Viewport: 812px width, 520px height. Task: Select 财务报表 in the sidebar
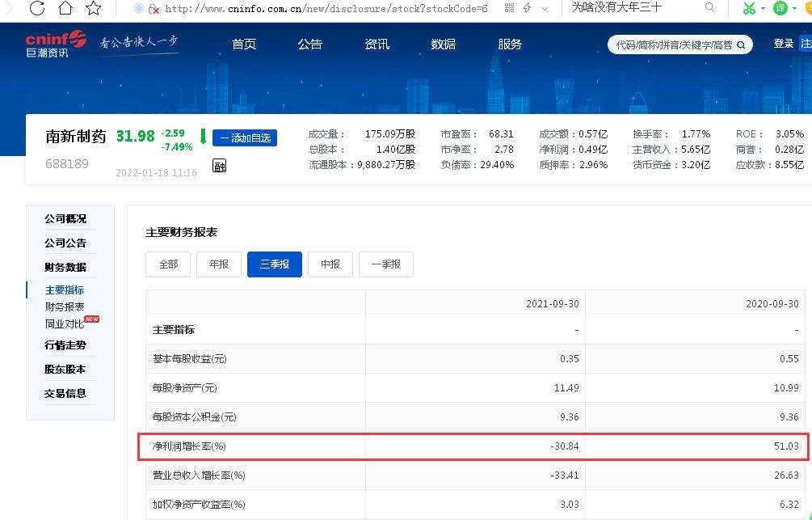point(65,307)
